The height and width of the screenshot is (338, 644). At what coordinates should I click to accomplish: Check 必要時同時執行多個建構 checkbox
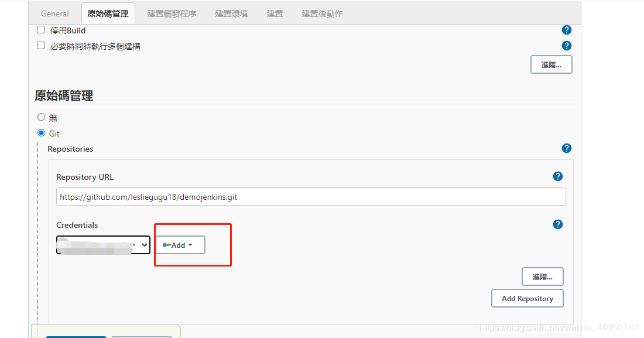(x=40, y=46)
